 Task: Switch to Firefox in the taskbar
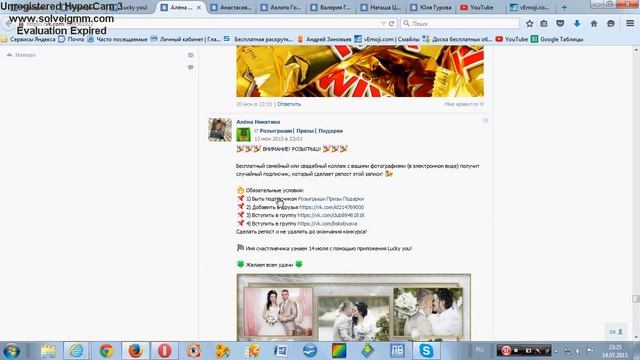tap(135, 351)
